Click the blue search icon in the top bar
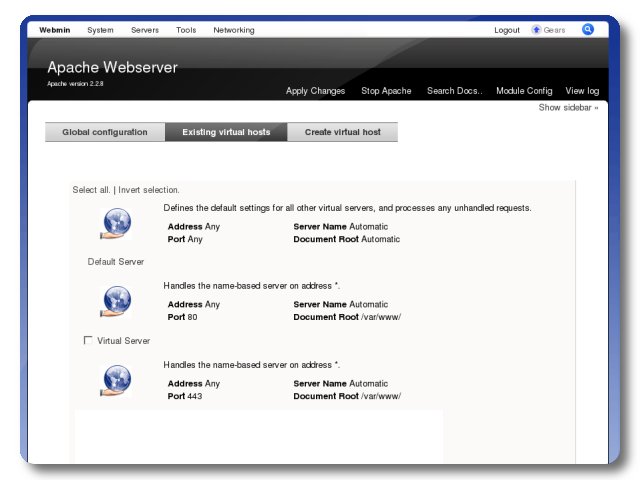 tap(588, 30)
